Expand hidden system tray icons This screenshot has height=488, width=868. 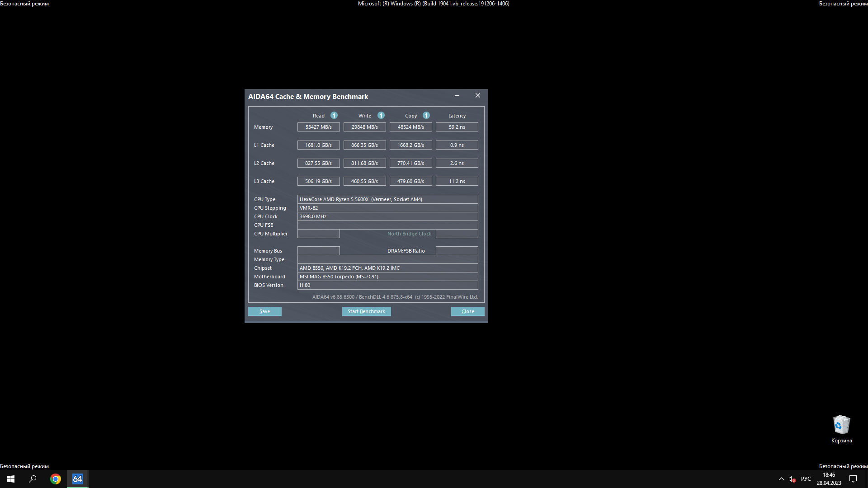pyautogui.click(x=781, y=479)
